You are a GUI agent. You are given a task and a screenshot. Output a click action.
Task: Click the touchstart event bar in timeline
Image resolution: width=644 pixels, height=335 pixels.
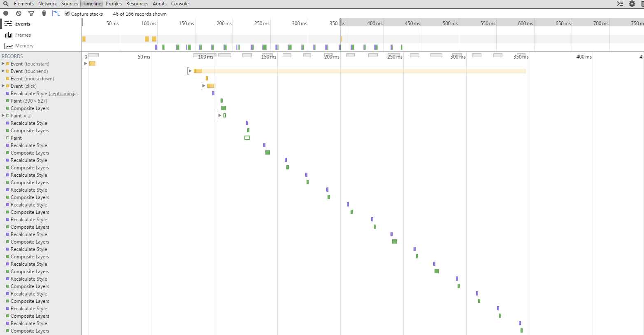click(x=92, y=63)
